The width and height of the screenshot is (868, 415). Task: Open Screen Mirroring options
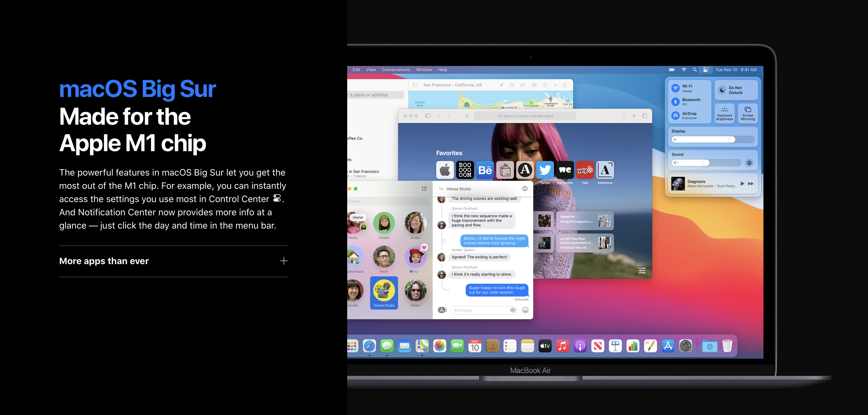(747, 114)
